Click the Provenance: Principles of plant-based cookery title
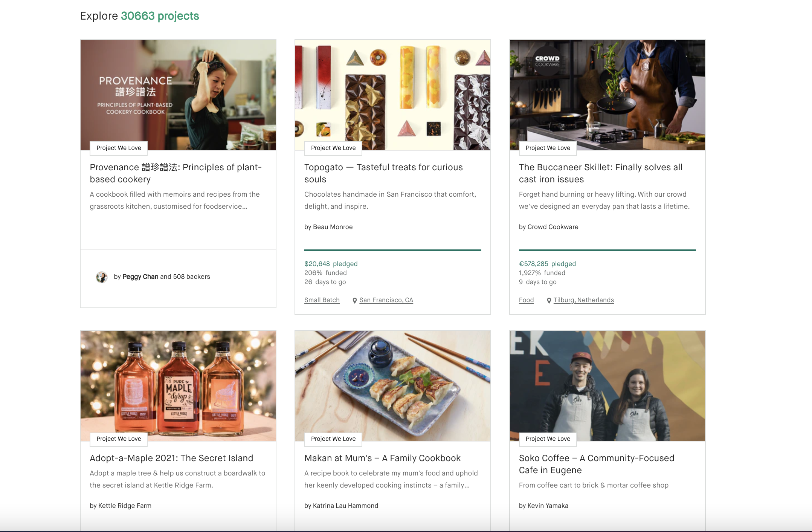Screen dimensions: 812x532 176,173
